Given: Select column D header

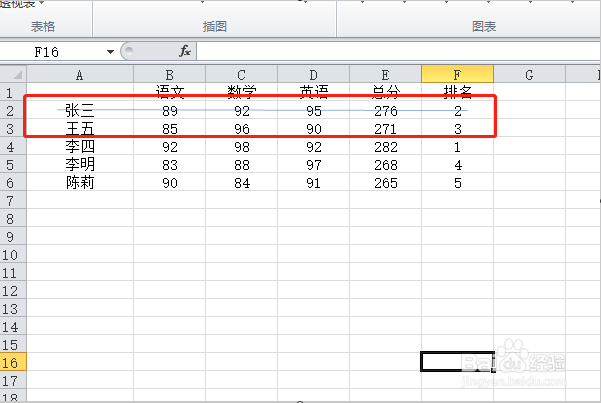Looking at the screenshot, I should (314, 74).
